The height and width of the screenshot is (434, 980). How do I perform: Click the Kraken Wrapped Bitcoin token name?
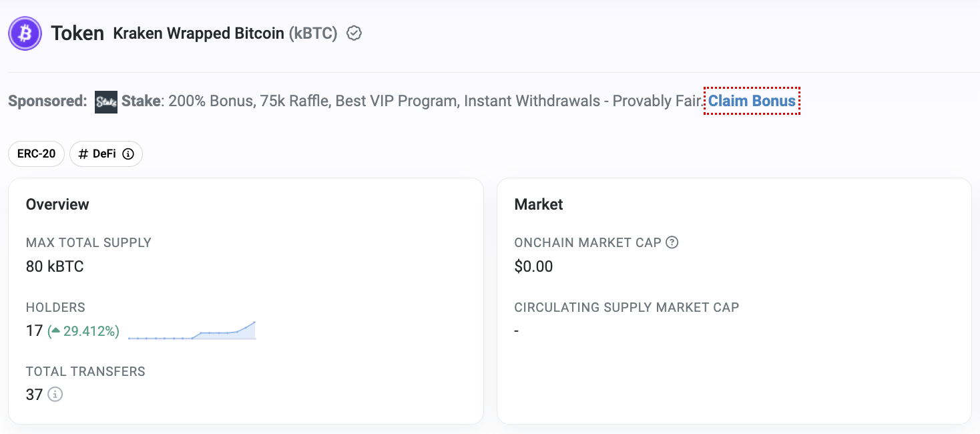point(199,33)
